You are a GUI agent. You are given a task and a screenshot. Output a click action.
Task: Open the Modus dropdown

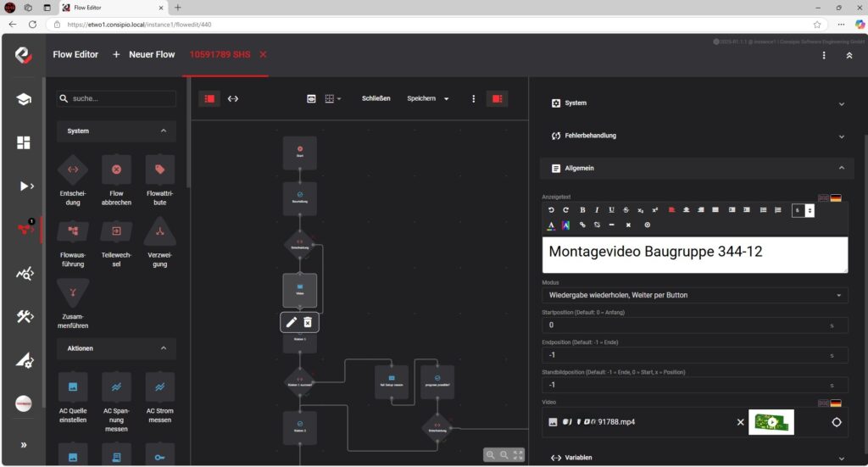(694, 295)
